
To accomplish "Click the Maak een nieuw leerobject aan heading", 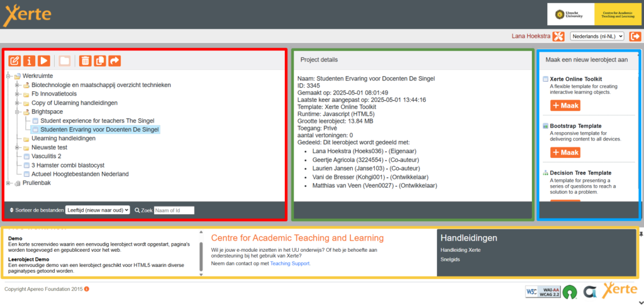I will pyautogui.click(x=587, y=60).
